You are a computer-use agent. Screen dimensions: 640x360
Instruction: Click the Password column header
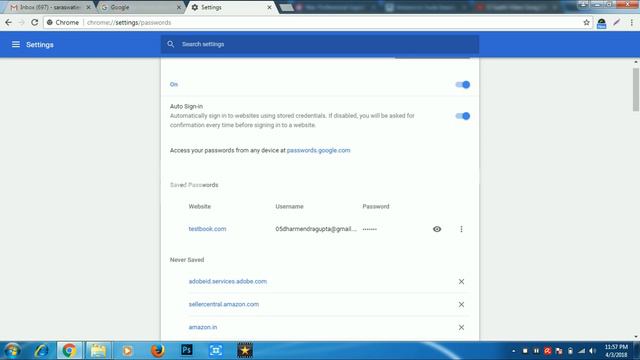click(376, 207)
